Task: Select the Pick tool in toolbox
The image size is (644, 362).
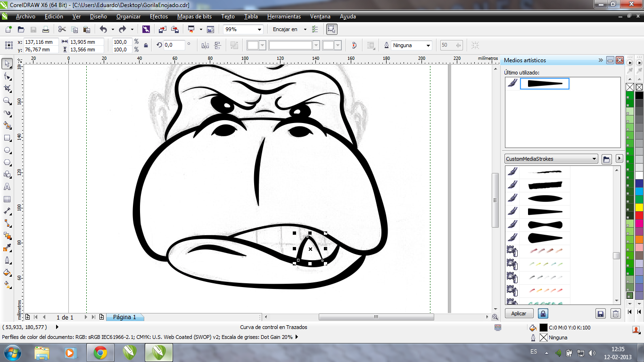Action: (x=7, y=64)
